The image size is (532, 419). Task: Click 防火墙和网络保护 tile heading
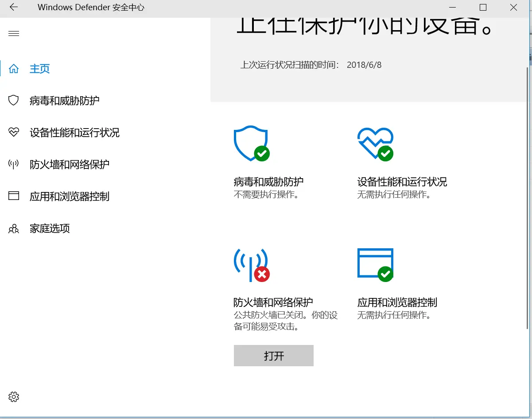(273, 302)
